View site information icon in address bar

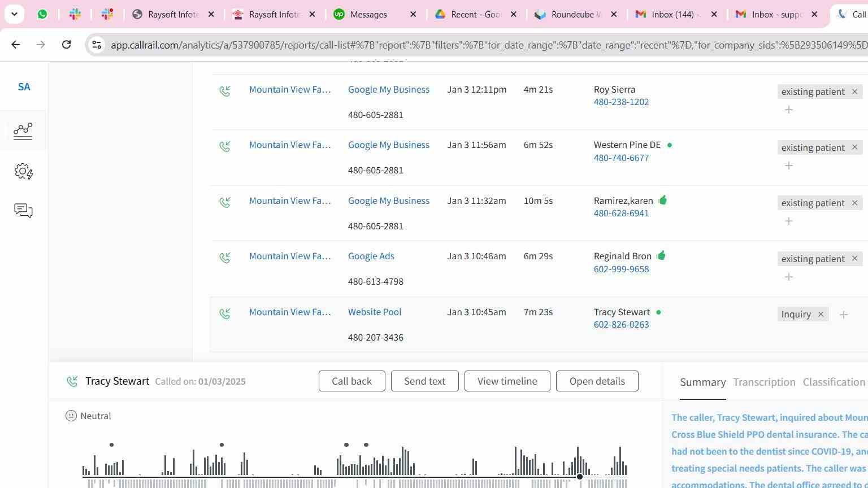click(97, 45)
